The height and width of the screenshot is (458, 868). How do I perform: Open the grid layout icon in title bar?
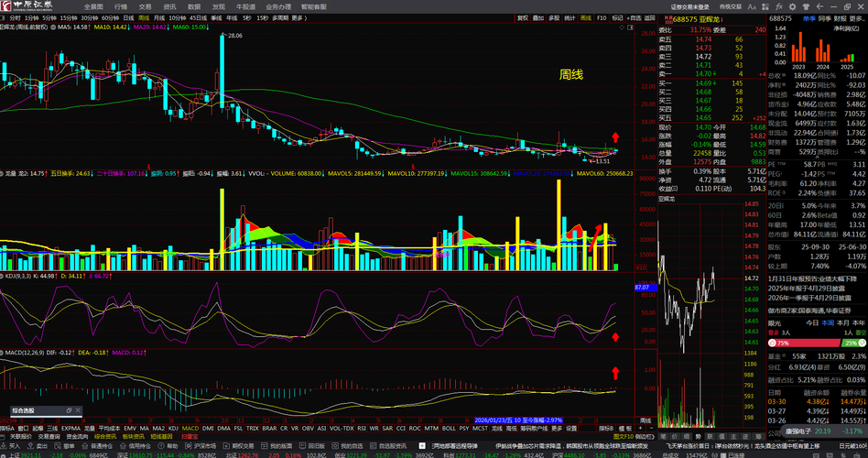[765, 6]
